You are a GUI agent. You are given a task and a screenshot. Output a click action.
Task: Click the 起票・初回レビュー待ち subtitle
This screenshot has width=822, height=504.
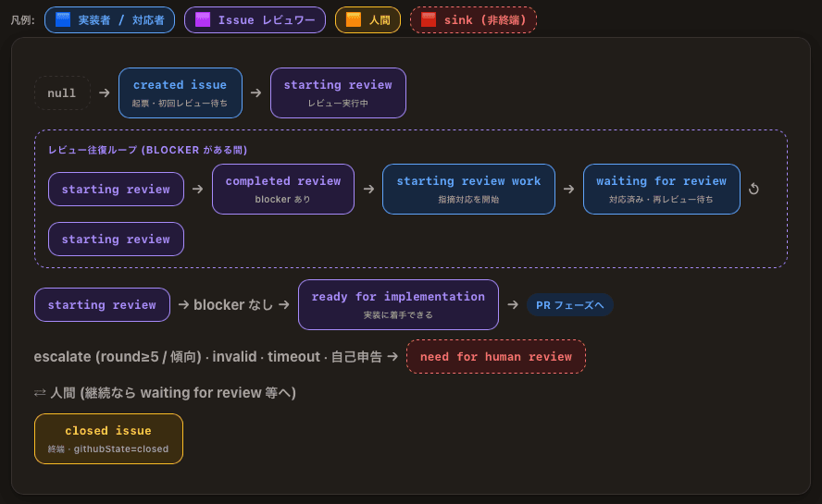pyautogui.click(x=180, y=104)
